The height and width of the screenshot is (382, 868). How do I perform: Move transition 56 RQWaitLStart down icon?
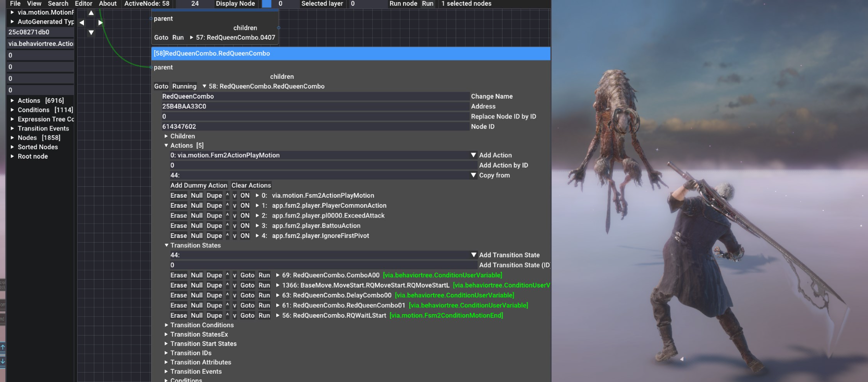pos(235,316)
